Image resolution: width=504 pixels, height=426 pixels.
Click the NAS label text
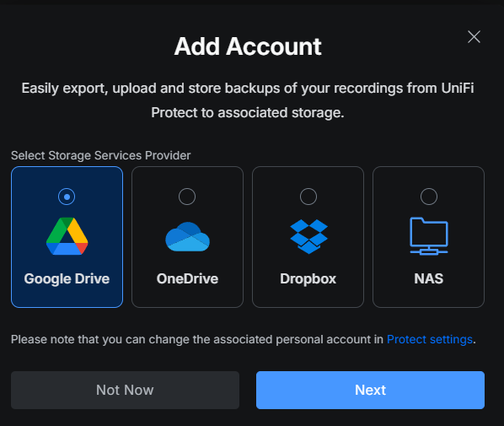pos(429,278)
